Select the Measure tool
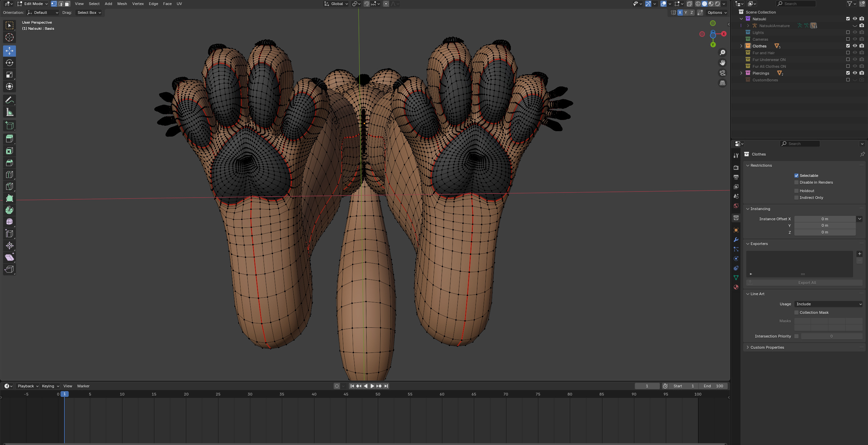The height and width of the screenshot is (445, 868). click(x=9, y=112)
